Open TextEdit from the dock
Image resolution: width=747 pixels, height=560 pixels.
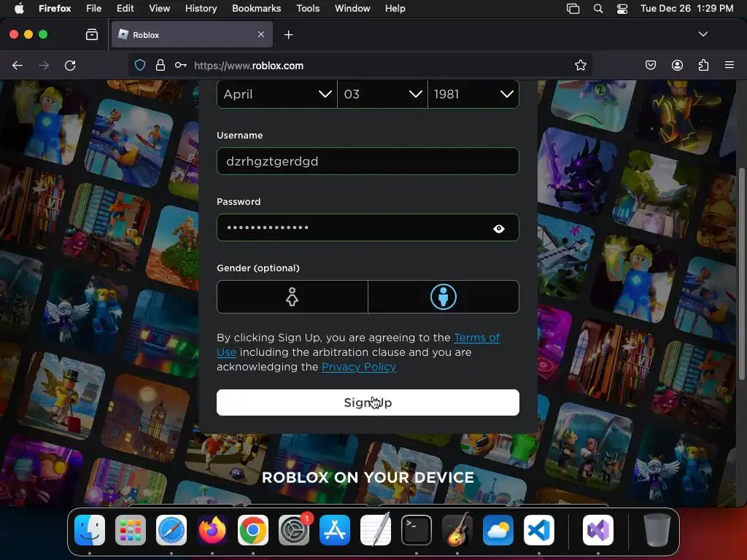point(376,530)
